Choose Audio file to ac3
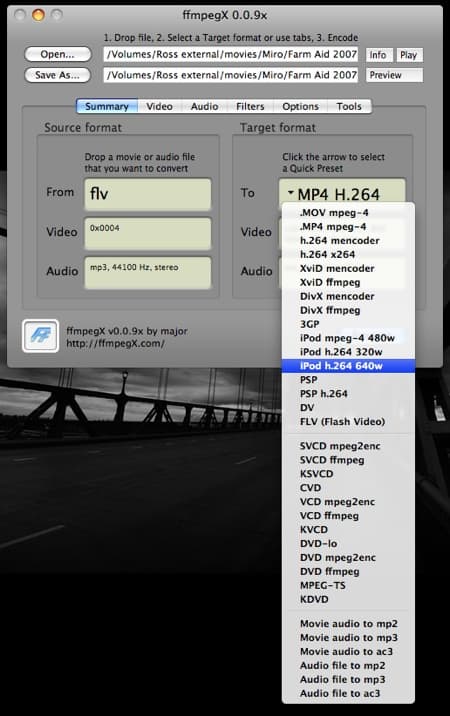The height and width of the screenshot is (716, 450). click(x=348, y=693)
